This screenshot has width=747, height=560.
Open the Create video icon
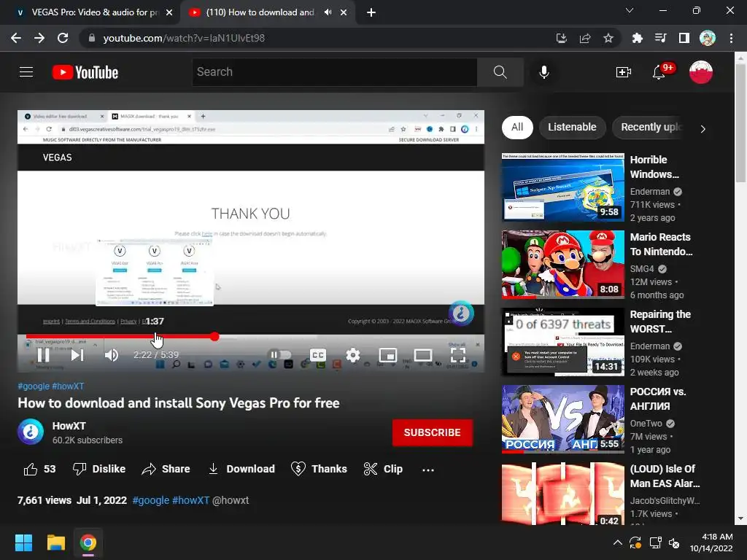coord(623,72)
